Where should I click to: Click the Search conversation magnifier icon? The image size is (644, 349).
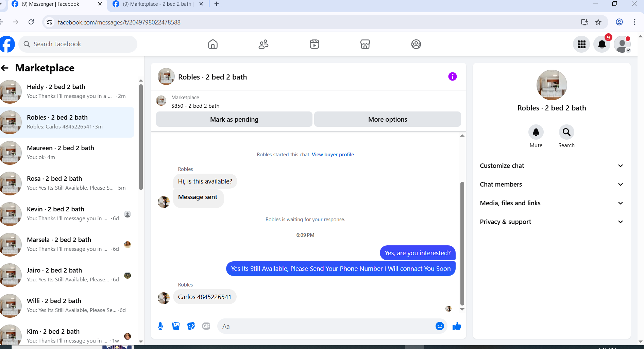coord(566,132)
